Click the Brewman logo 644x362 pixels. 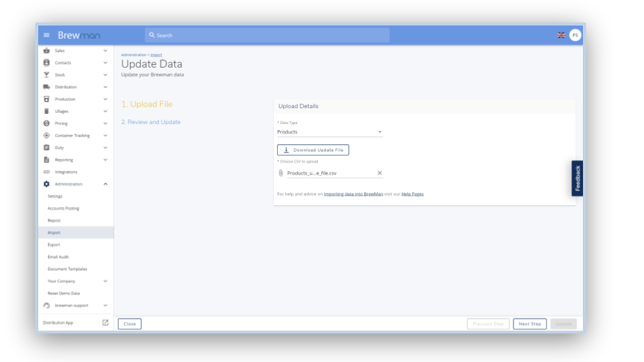[79, 36]
